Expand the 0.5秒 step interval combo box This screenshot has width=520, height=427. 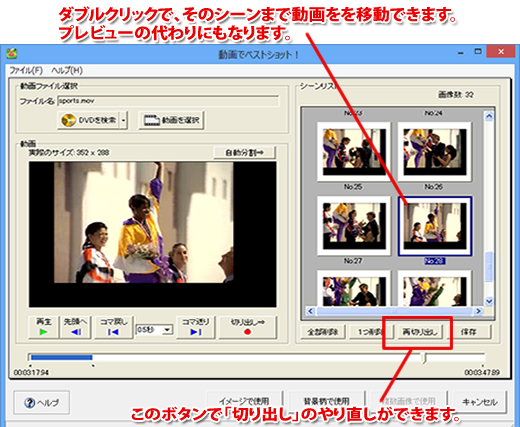[167, 330]
